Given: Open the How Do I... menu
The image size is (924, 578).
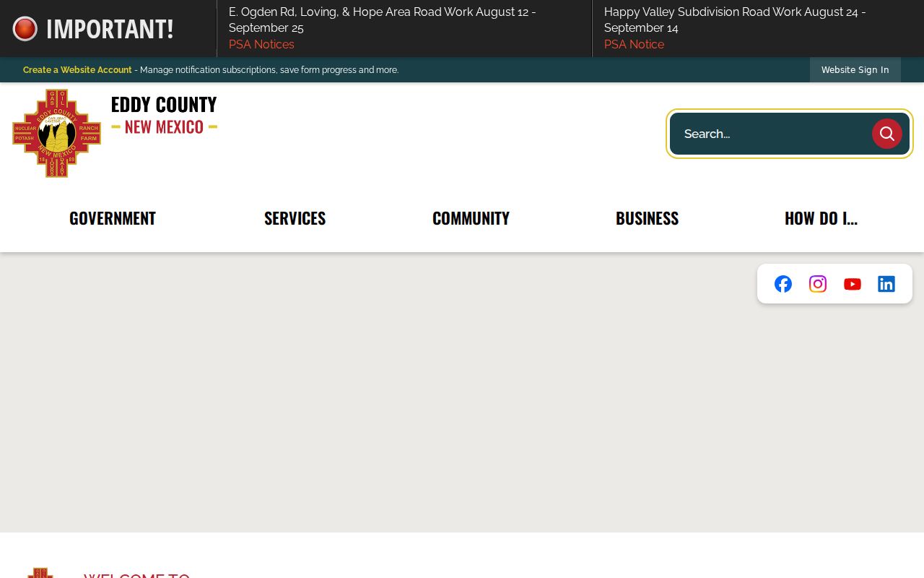Looking at the screenshot, I should [821, 218].
